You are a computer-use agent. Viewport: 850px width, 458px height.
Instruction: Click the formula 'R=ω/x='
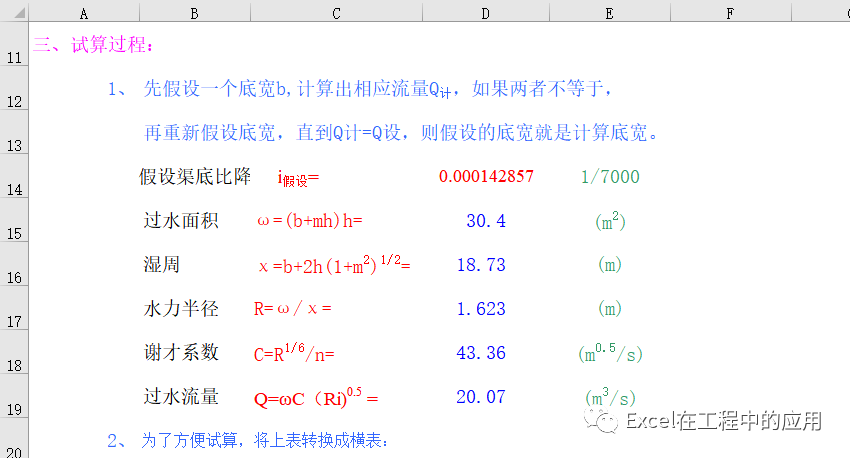pos(292,308)
